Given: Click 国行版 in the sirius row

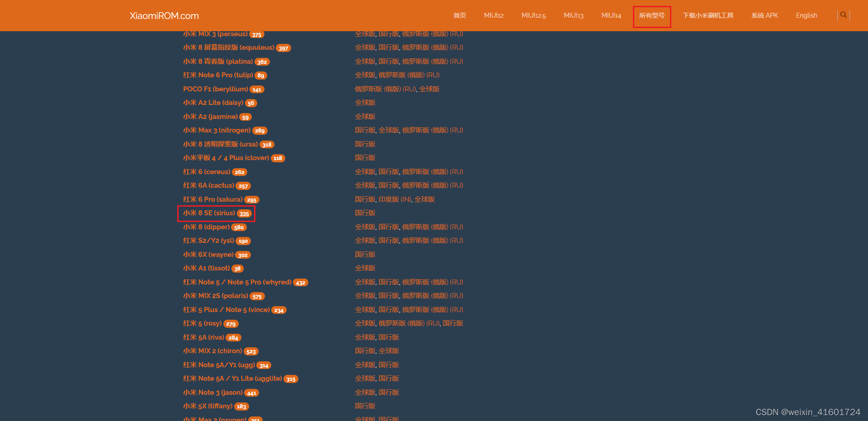Looking at the screenshot, I should (365, 213).
